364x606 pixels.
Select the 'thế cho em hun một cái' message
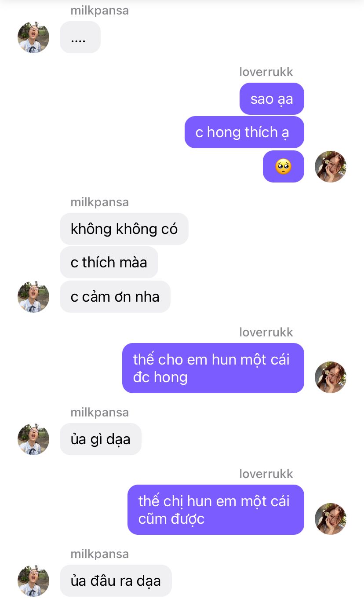point(213,368)
